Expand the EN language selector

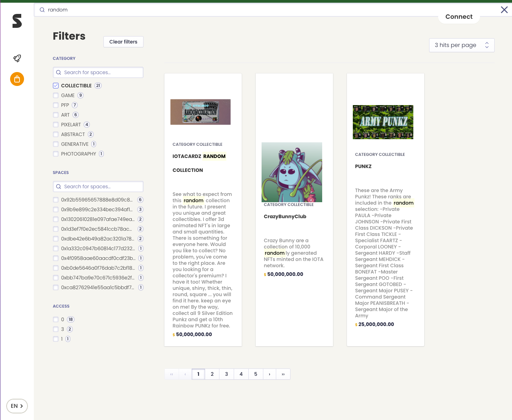17,406
